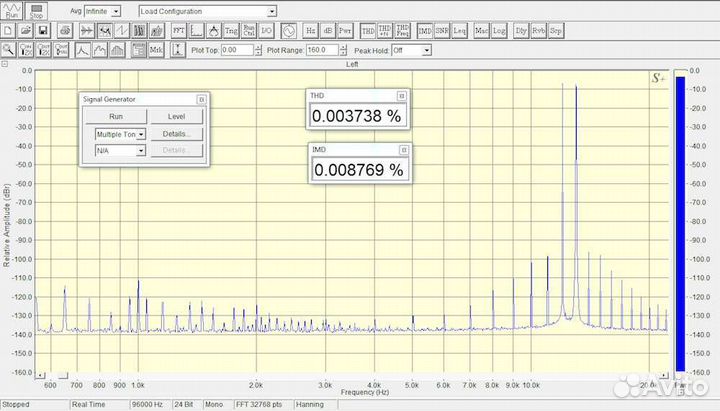The image size is (720, 411).
Task: Click the Level button in Signal Generator
Action: tap(176, 117)
